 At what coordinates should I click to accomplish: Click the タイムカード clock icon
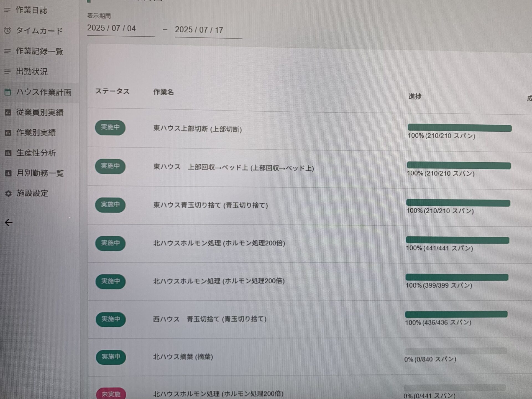[x=7, y=31]
